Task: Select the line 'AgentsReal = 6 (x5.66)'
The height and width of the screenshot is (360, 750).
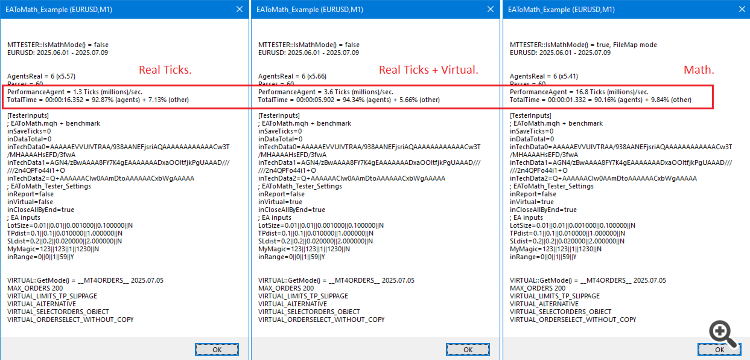Action: tap(293, 76)
